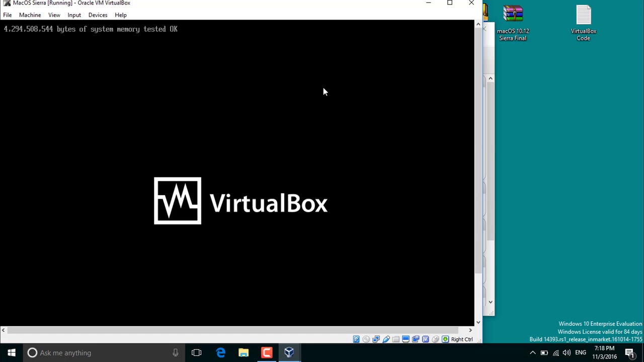The height and width of the screenshot is (362, 644).
Task: Click the USB devices status icon
Action: (x=386, y=339)
